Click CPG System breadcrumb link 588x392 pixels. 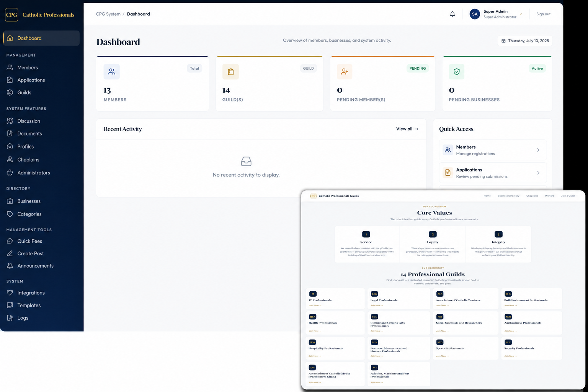(108, 14)
